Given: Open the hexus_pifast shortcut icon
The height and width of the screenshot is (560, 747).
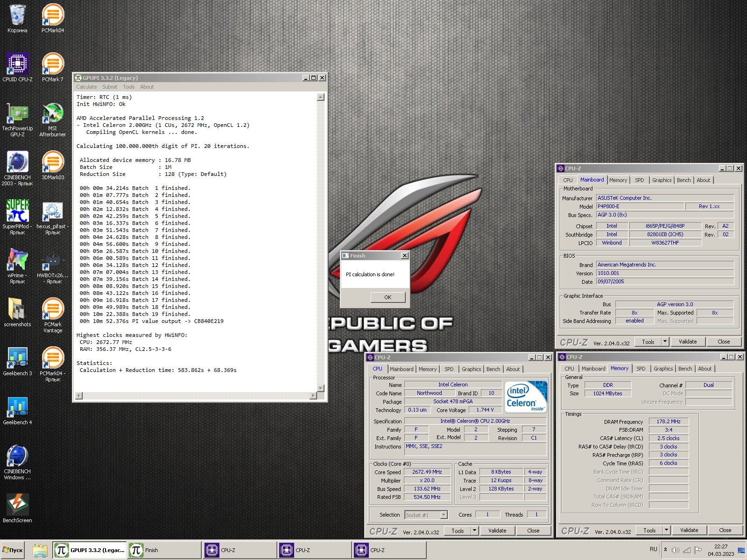Looking at the screenshot, I should [53, 217].
